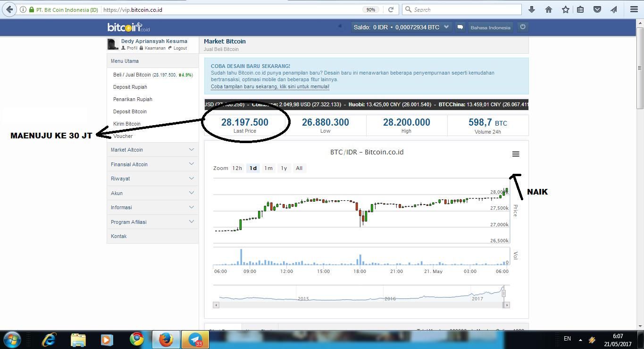The height and width of the screenshot is (349, 644).
Task: Click the 26.880.300 Low price value
Action: click(x=326, y=122)
